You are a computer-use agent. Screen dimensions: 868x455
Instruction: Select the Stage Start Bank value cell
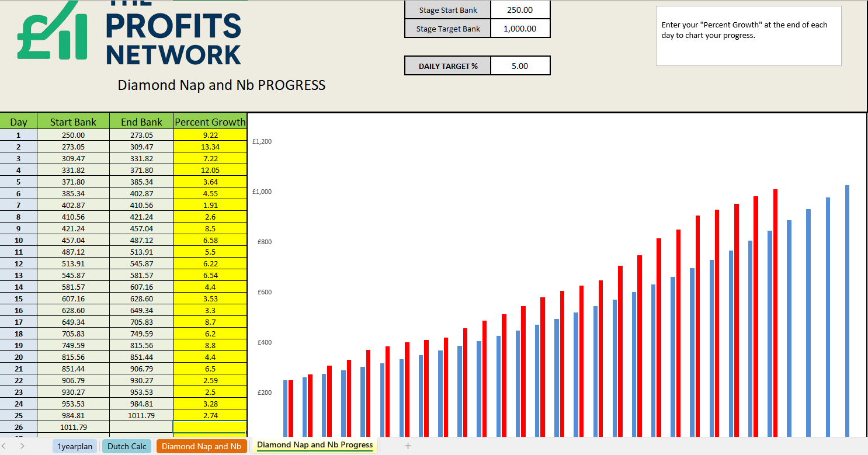pyautogui.click(x=520, y=10)
